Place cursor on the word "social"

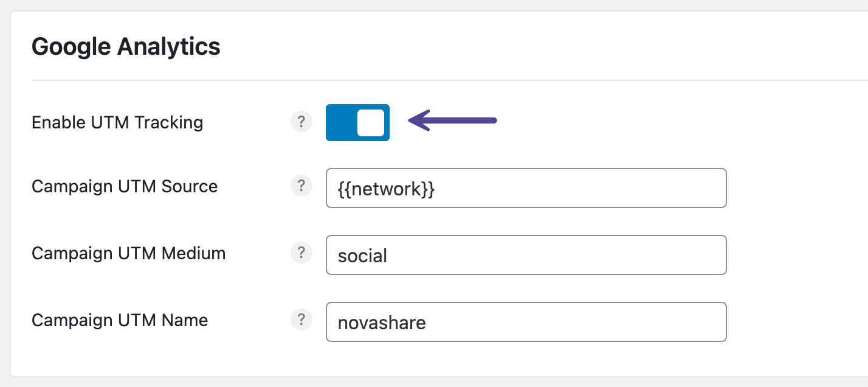pos(362,256)
